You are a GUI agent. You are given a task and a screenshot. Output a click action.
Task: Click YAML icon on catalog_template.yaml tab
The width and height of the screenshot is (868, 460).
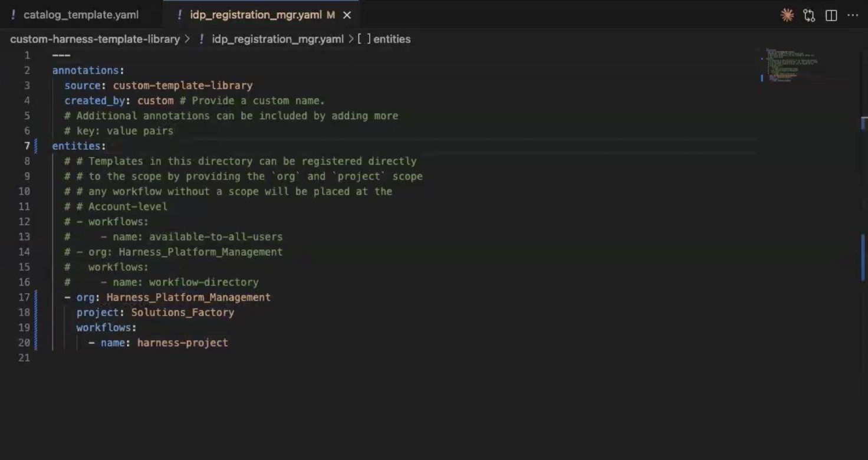click(x=14, y=15)
